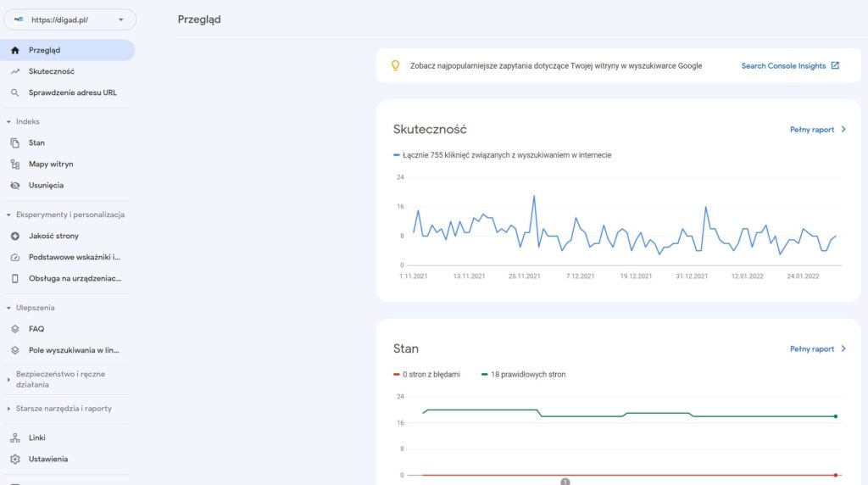The height and width of the screenshot is (485, 868).
Task: Click the layers icon beside FAQ
Action: (x=15, y=329)
